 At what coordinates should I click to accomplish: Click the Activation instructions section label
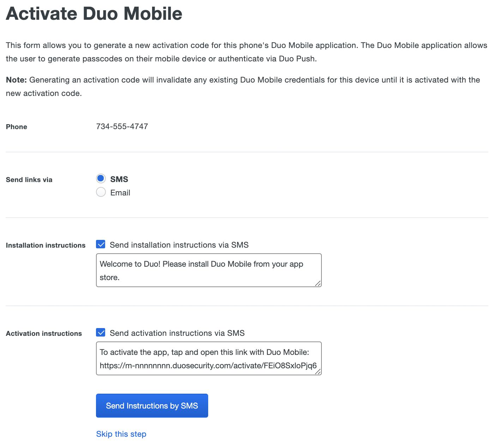click(x=44, y=333)
